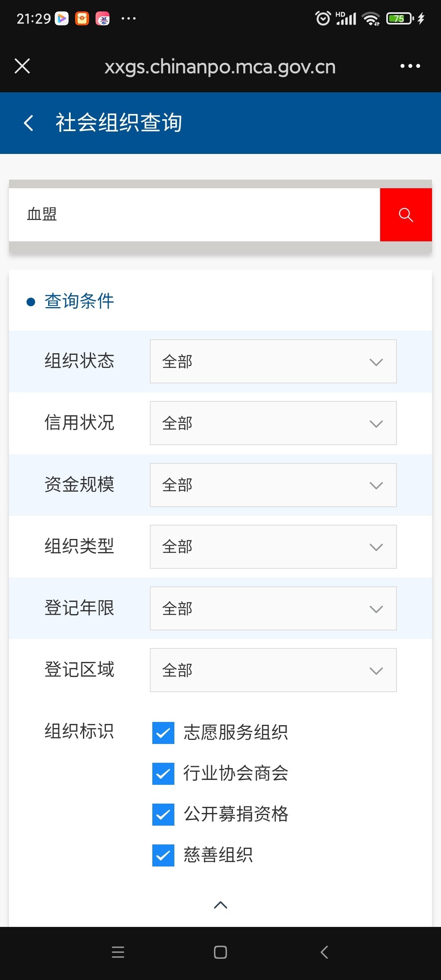Tap the alarm icon in status bar

coord(323,18)
